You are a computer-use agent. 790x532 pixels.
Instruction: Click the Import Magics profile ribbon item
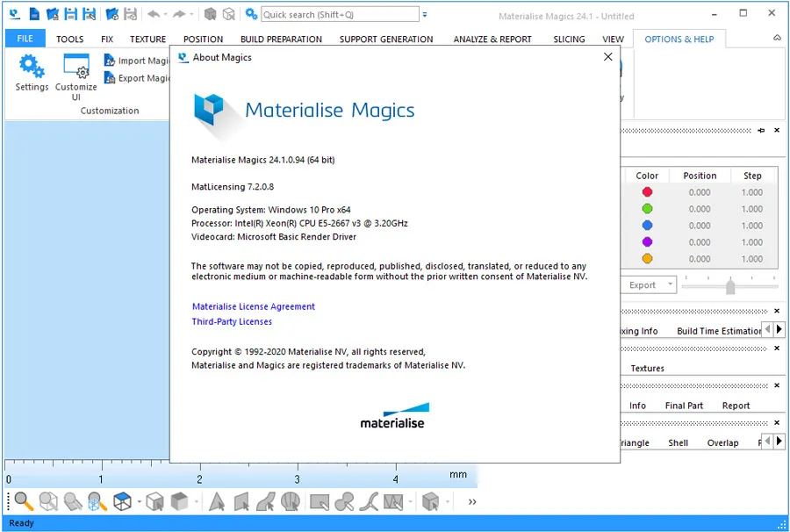point(137,61)
